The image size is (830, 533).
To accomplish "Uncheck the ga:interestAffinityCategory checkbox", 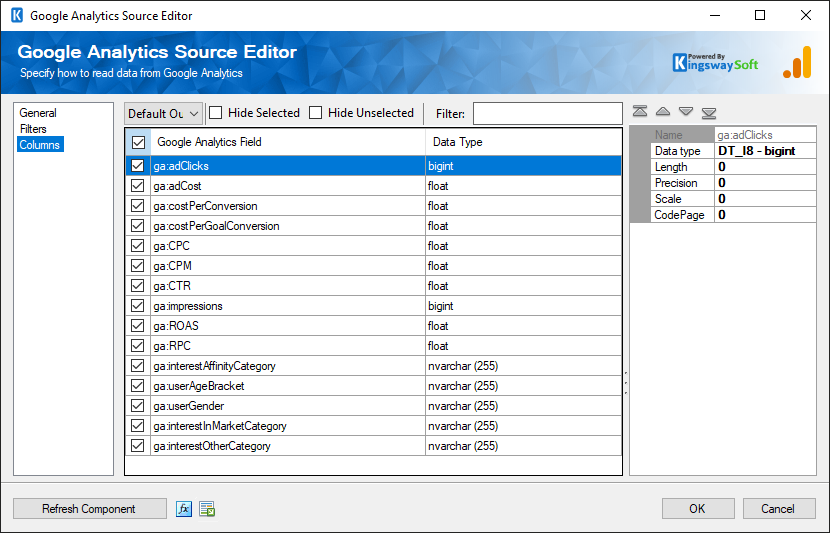I will [x=138, y=366].
